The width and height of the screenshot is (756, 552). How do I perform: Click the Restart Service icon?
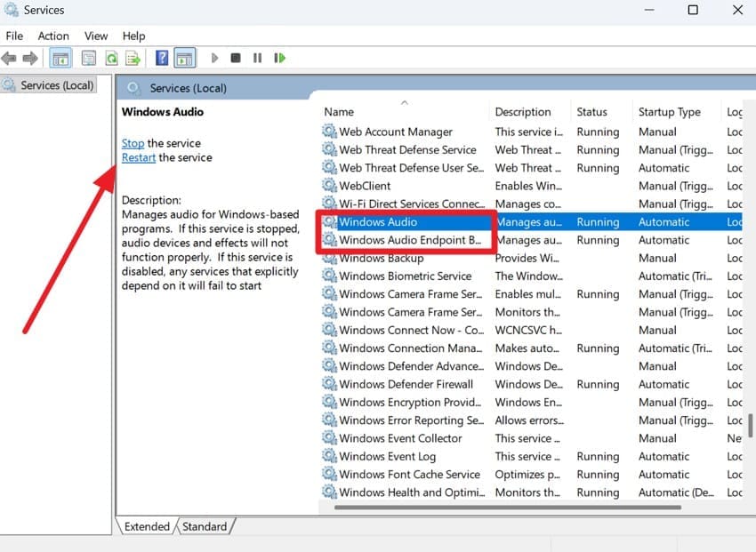pos(279,58)
